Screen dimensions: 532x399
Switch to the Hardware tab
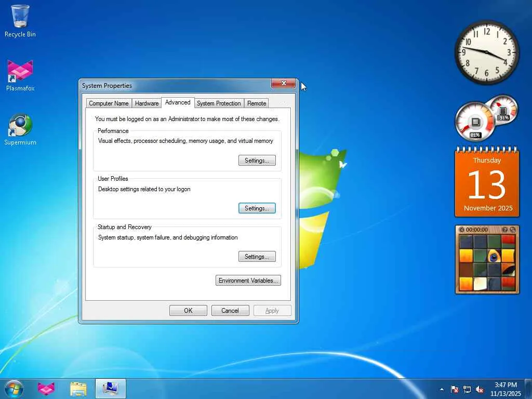click(147, 103)
